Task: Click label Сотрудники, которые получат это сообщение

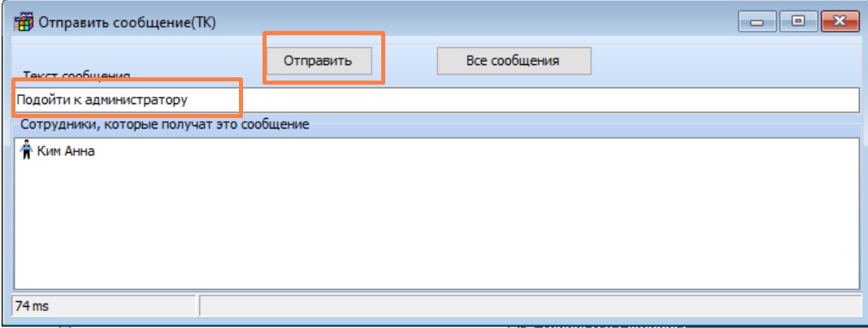Action: pos(164,125)
